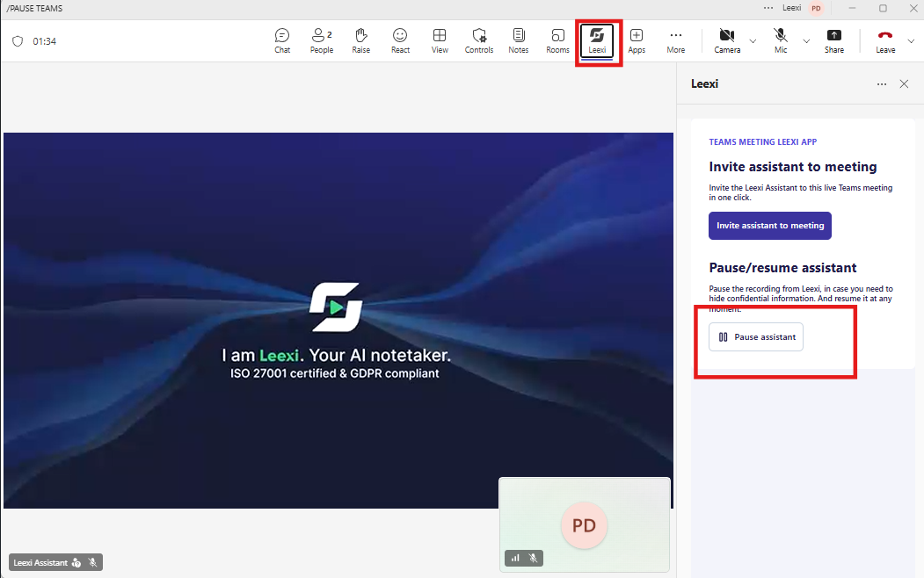Open the Chat panel
The height and width of the screenshot is (578, 924).
pos(282,41)
